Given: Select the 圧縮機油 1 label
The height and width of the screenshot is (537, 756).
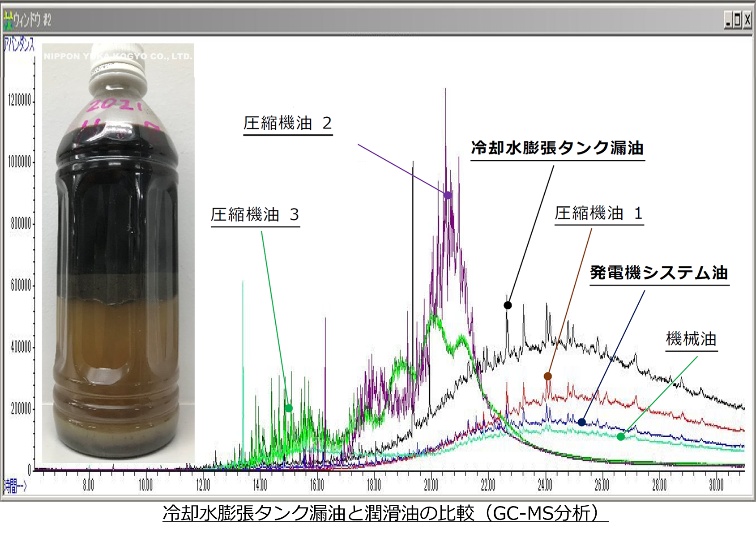Looking at the screenshot, I should coord(598,213).
